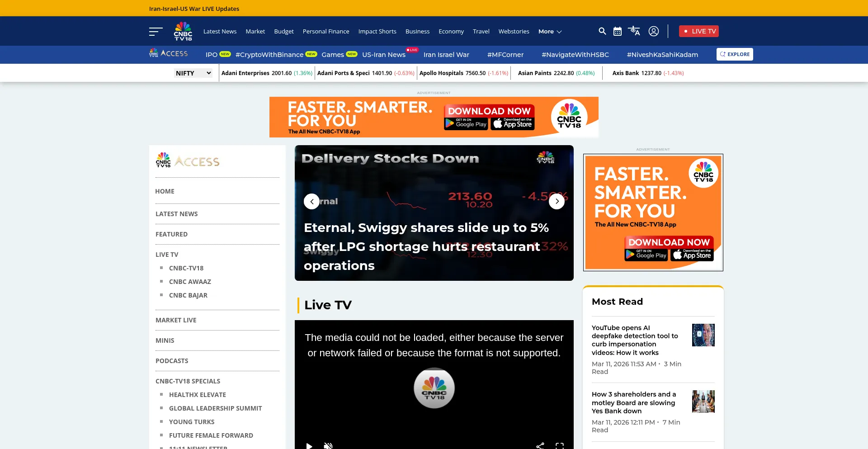This screenshot has height=449, width=868.
Task: Open Webstories menu item
Action: pos(514,31)
